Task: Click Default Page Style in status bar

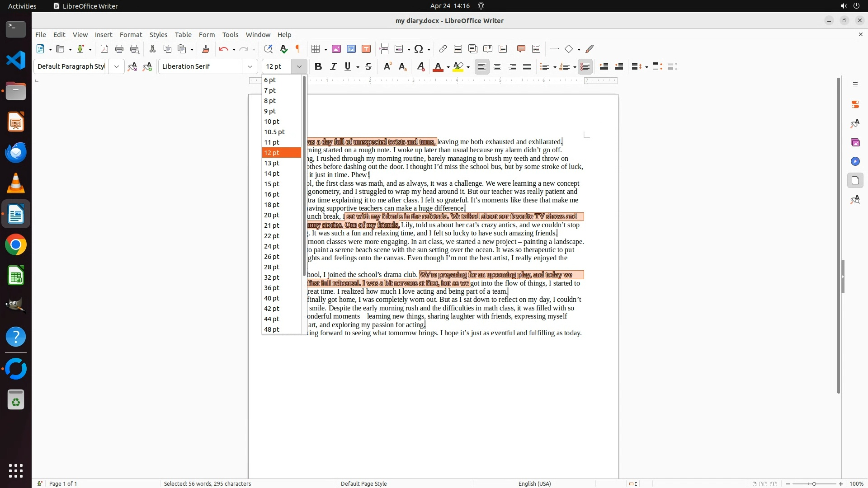Action: [363, 483]
